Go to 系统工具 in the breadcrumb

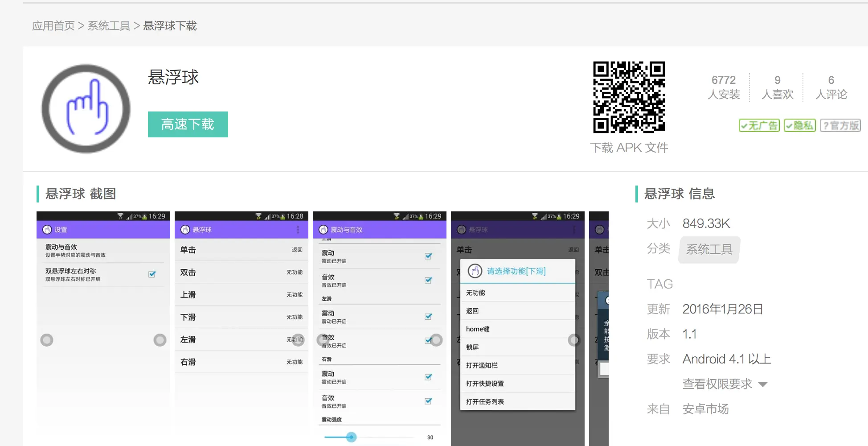coord(109,26)
